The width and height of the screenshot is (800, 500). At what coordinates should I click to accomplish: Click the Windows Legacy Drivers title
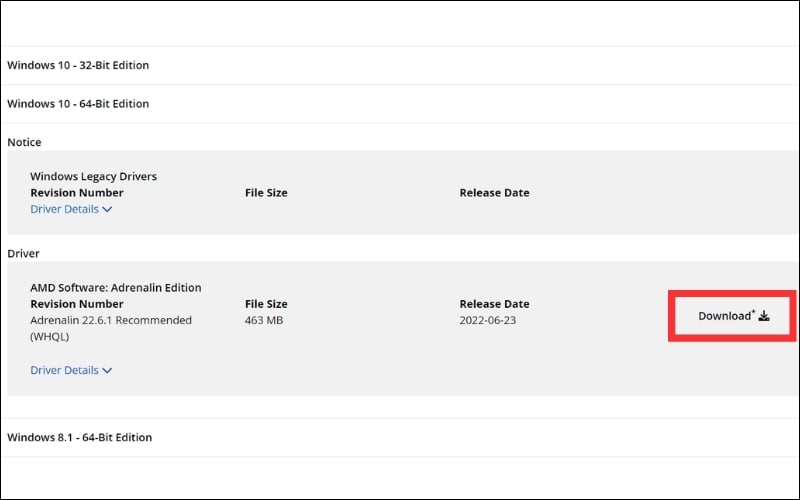tap(93, 177)
